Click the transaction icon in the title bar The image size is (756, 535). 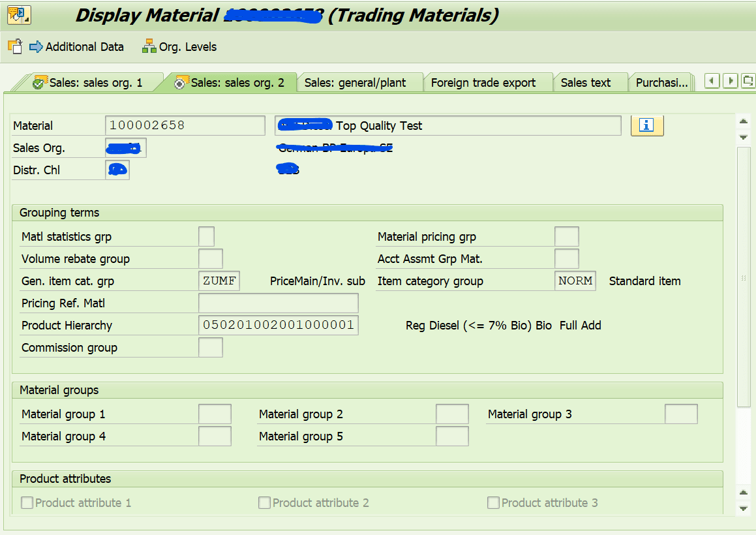tap(19, 14)
